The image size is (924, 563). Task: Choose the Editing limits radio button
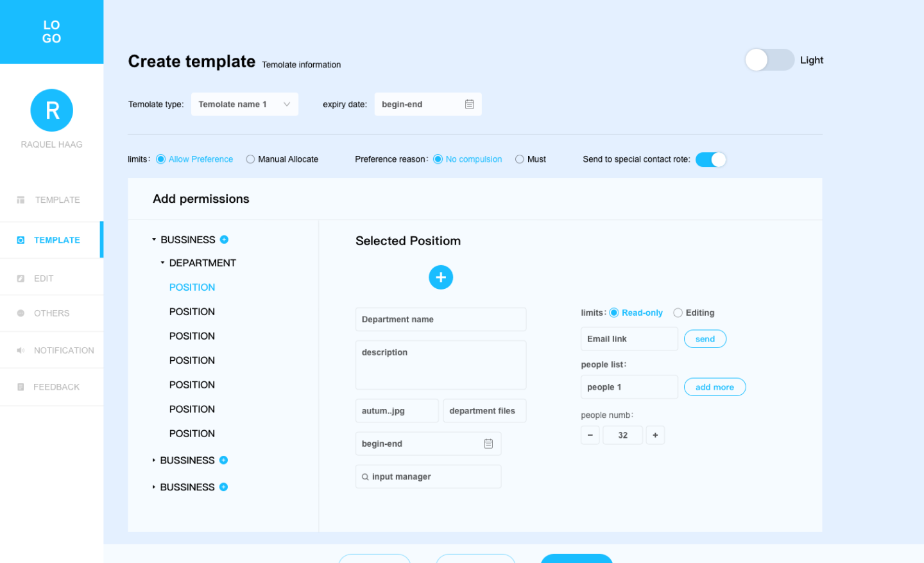(678, 313)
